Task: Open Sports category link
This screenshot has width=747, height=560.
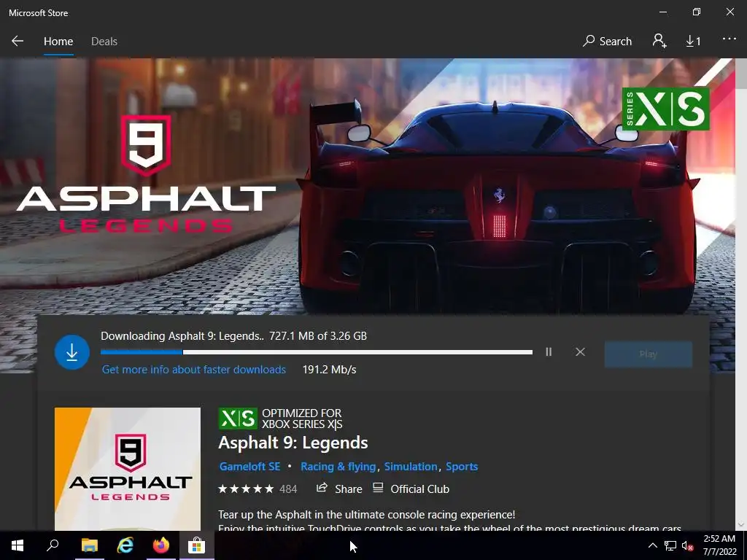Action: pyautogui.click(x=462, y=467)
